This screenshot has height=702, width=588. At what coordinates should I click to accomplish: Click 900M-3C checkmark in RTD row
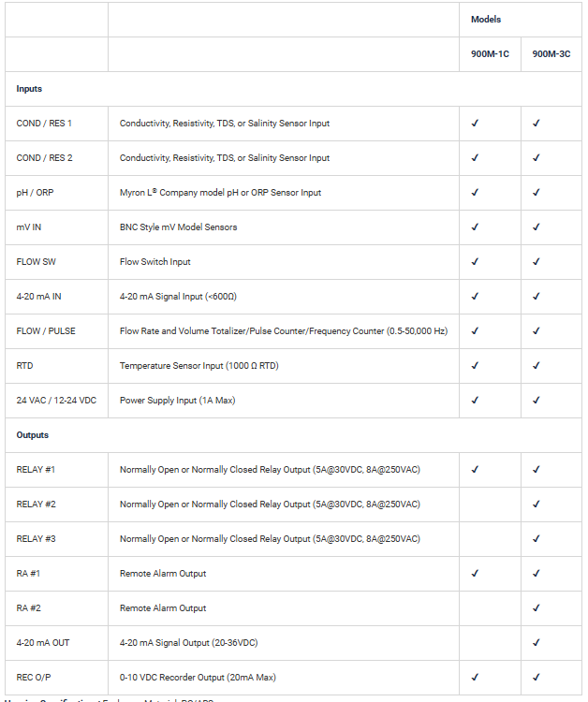point(537,366)
